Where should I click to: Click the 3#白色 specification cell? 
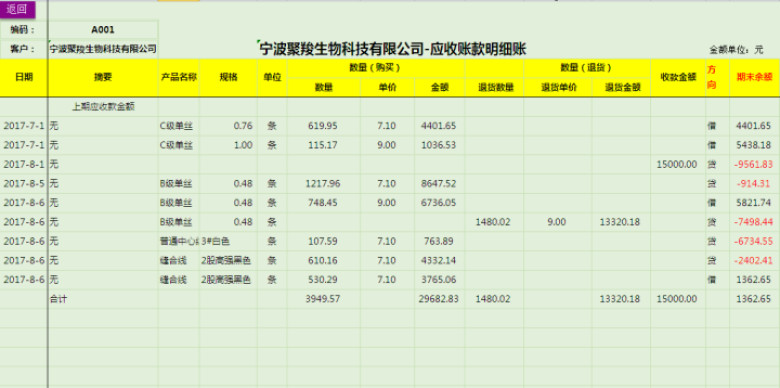[x=228, y=241]
